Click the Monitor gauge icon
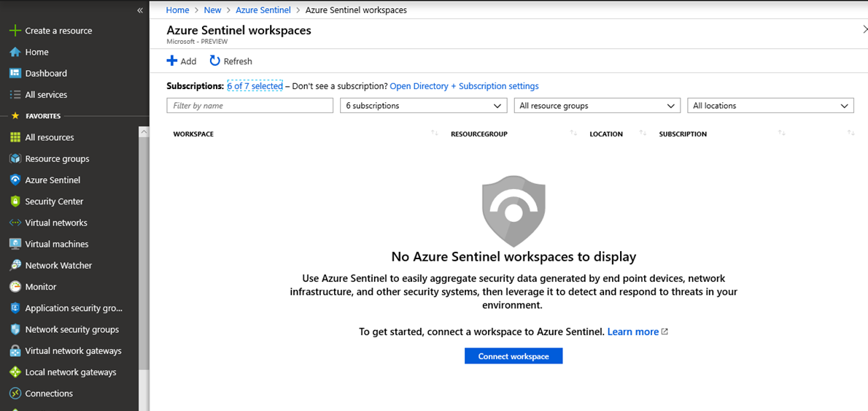This screenshot has height=411, width=868. 15,287
